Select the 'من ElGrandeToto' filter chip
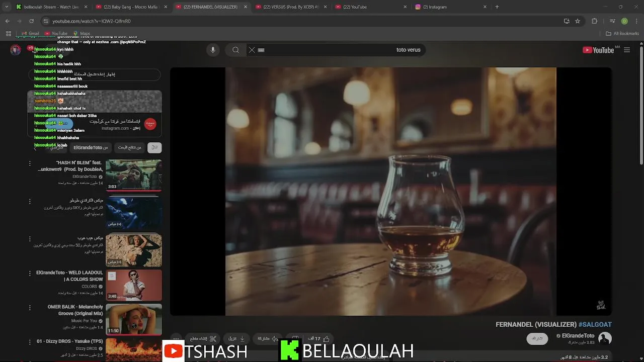Viewport: 644px width, 362px height. coord(91,147)
